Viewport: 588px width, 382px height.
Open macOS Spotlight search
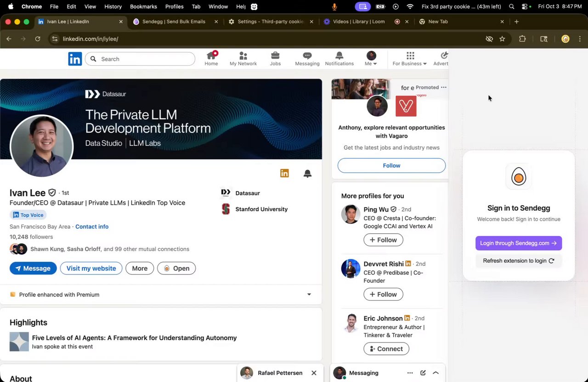[x=512, y=7]
